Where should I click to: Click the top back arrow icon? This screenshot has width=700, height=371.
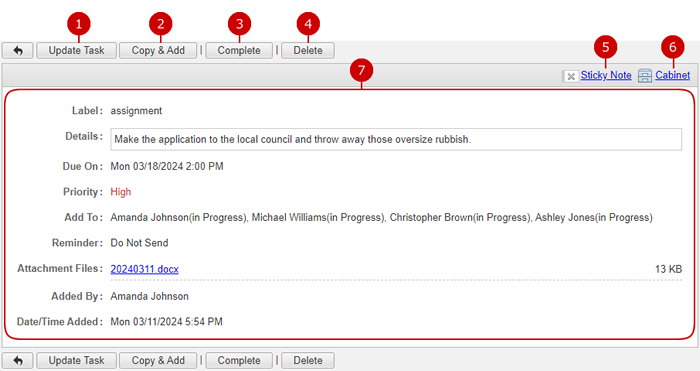17,50
